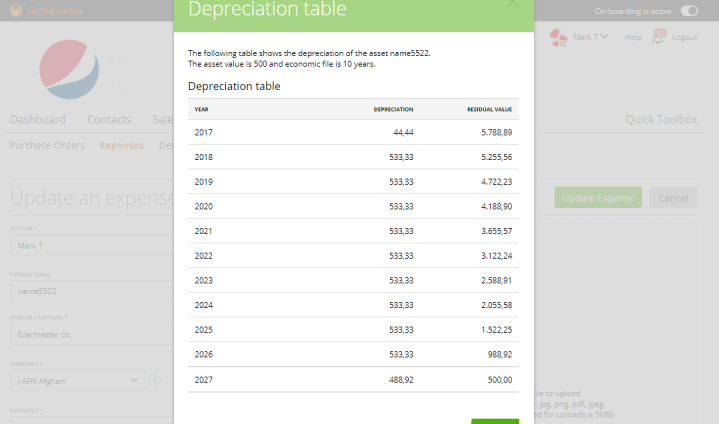This screenshot has height=424, width=719.
Task: Switch to the Purchase Orders tab
Action: (x=47, y=145)
